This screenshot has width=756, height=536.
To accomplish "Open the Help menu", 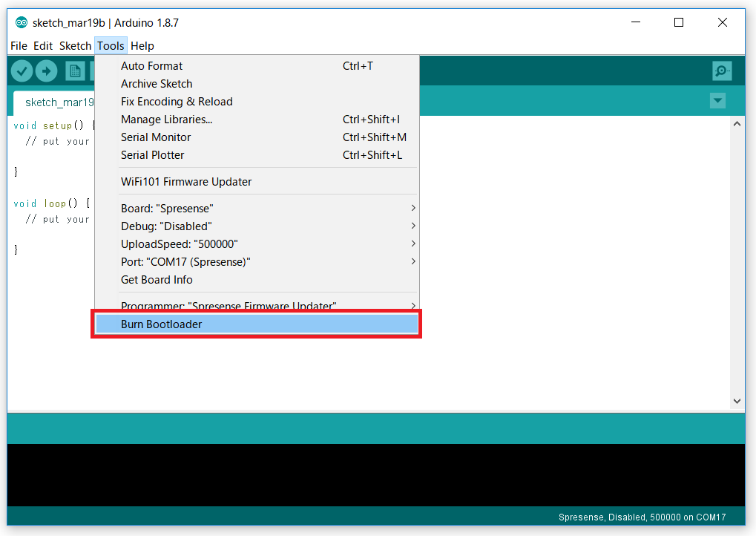I will 142,46.
